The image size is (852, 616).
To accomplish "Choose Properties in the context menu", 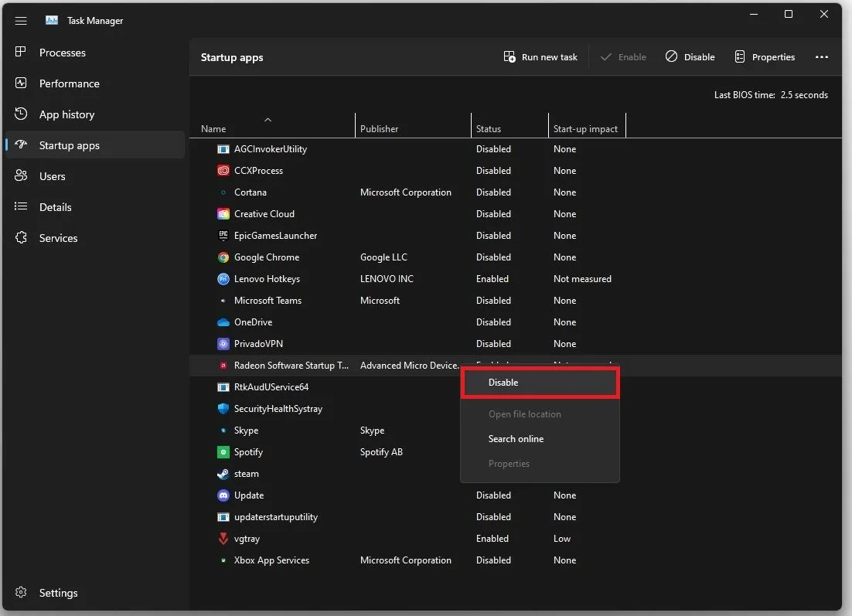I will [540, 464].
